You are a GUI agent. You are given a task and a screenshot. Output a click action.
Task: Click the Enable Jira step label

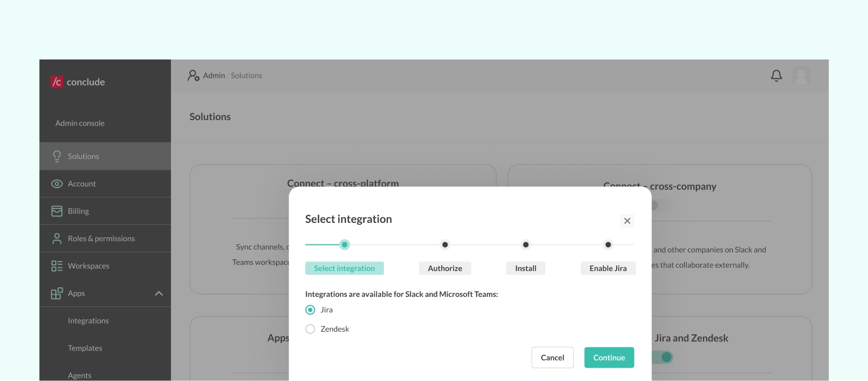click(x=608, y=268)
